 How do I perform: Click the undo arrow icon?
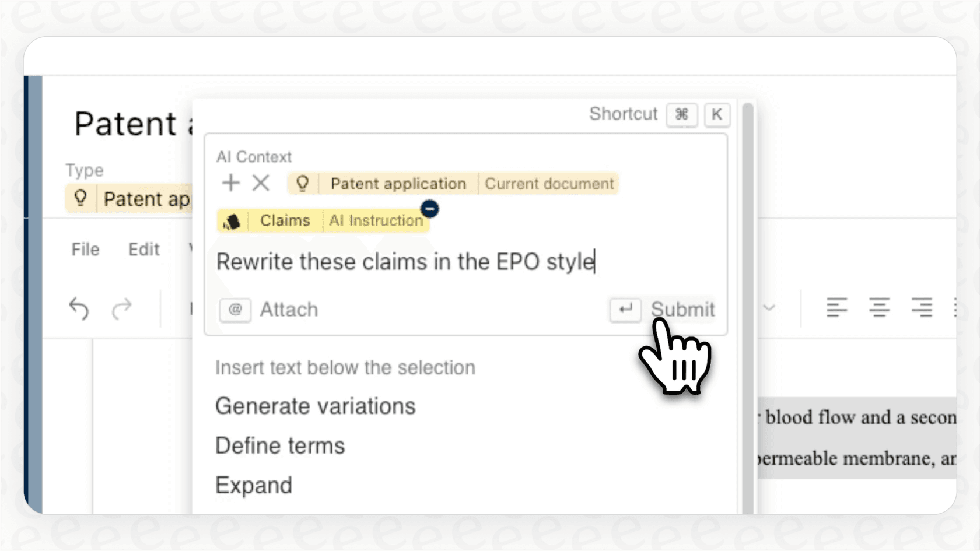tap(79, 308)
